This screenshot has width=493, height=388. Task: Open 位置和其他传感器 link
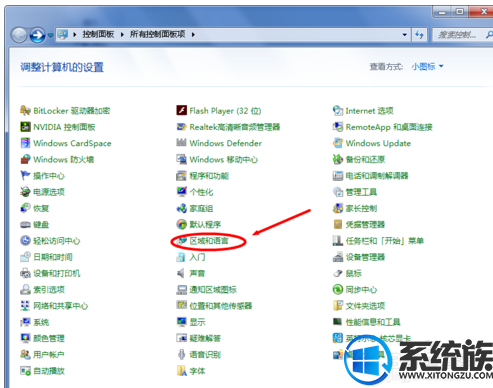221,306
